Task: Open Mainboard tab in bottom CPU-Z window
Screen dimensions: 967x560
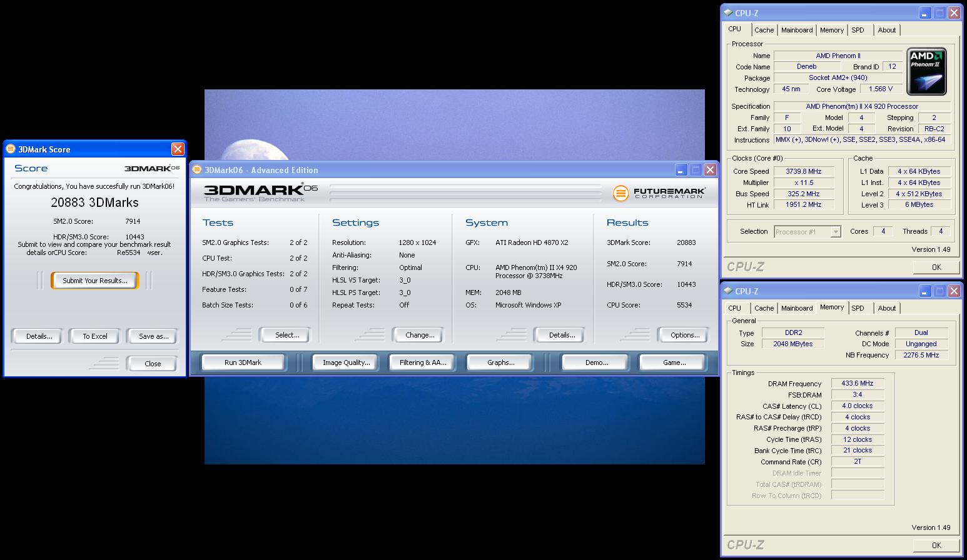Action: pos(797,308)
